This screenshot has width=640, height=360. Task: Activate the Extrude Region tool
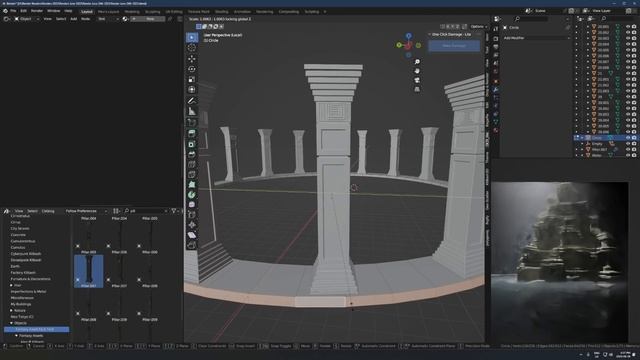(192, 133)
